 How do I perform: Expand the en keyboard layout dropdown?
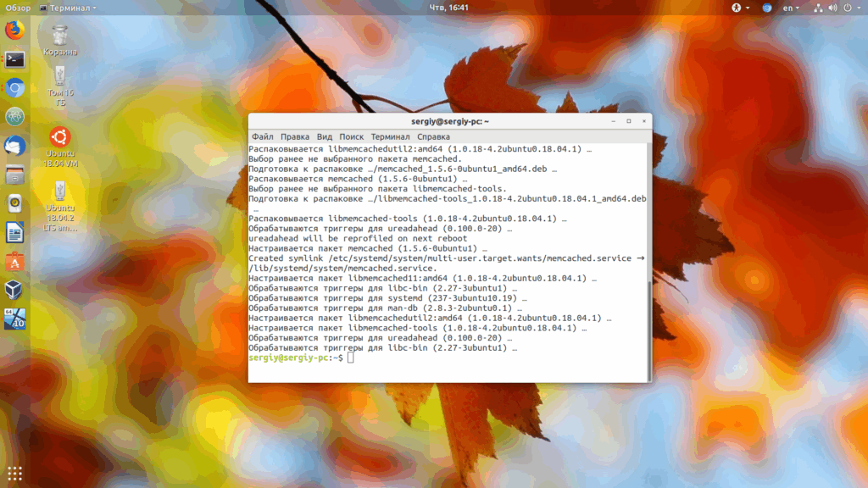tap(791, 8)
